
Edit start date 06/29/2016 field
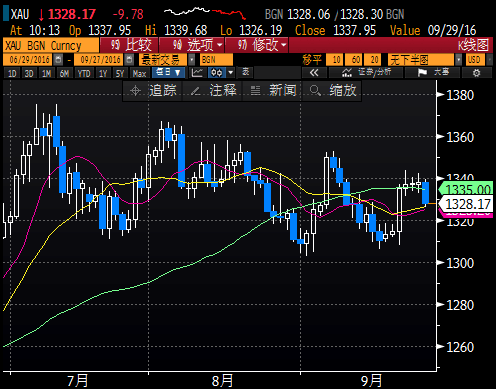(x=28, y=60)
